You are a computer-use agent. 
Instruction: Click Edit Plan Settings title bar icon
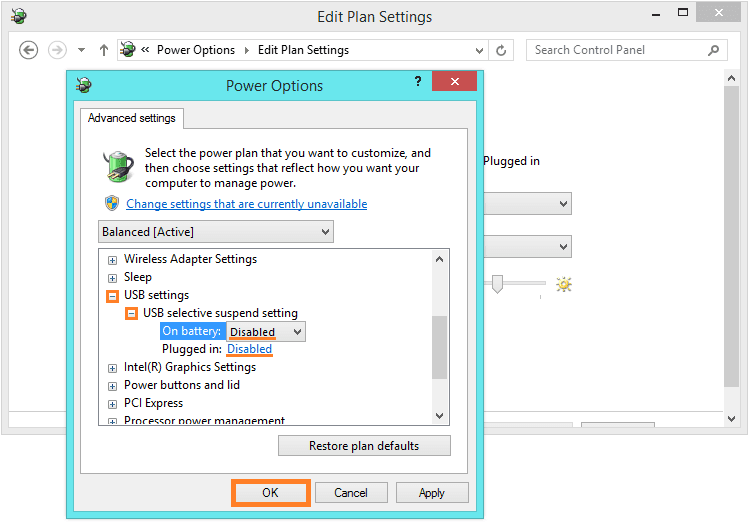[19, 17]
